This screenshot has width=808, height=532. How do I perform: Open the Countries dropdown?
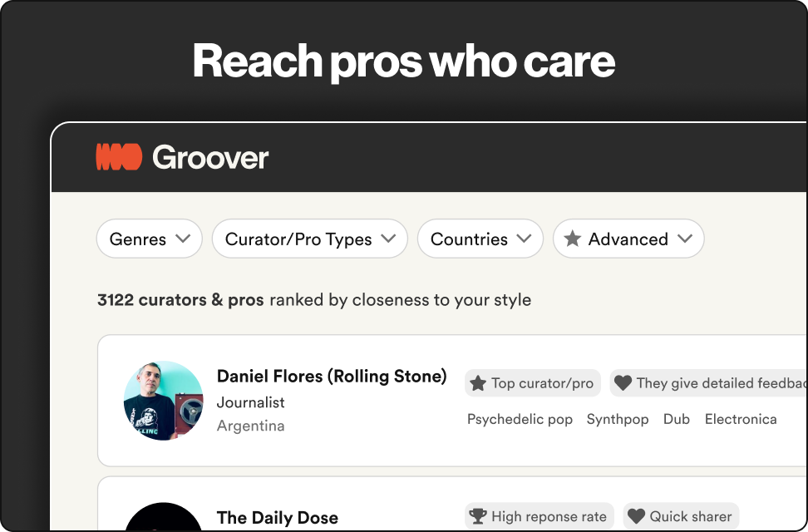480,239
